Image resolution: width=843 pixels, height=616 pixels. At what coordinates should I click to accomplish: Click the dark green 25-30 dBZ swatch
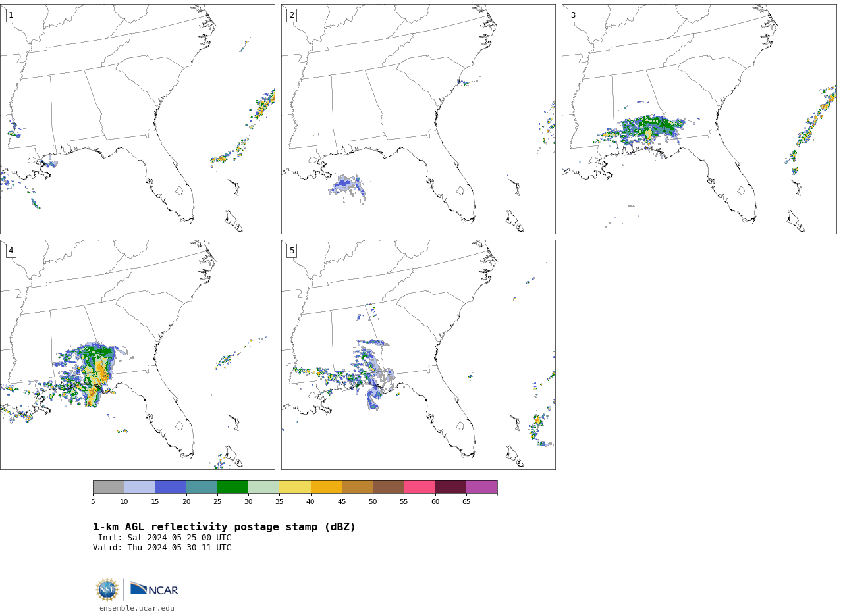[232, 487]
